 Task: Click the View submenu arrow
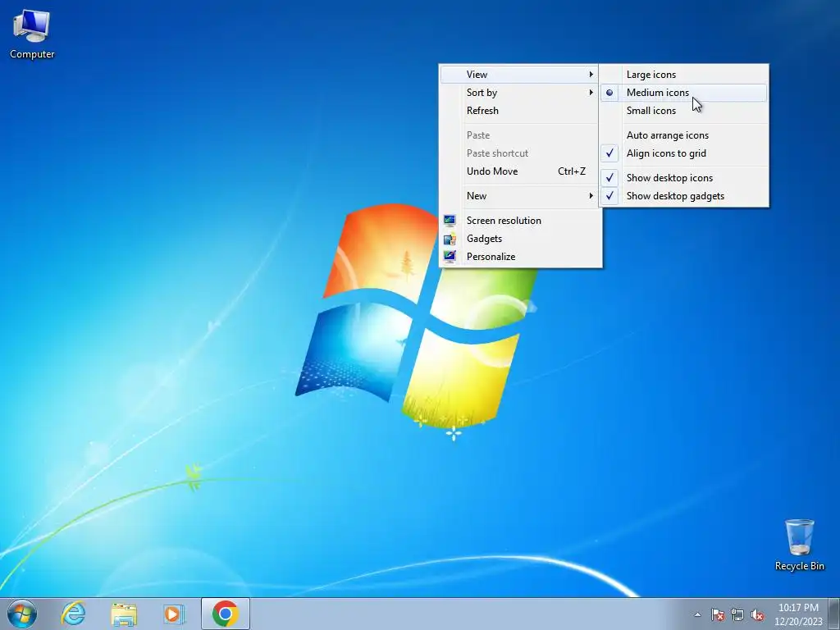pyautogui.click(x=591, y=75)
